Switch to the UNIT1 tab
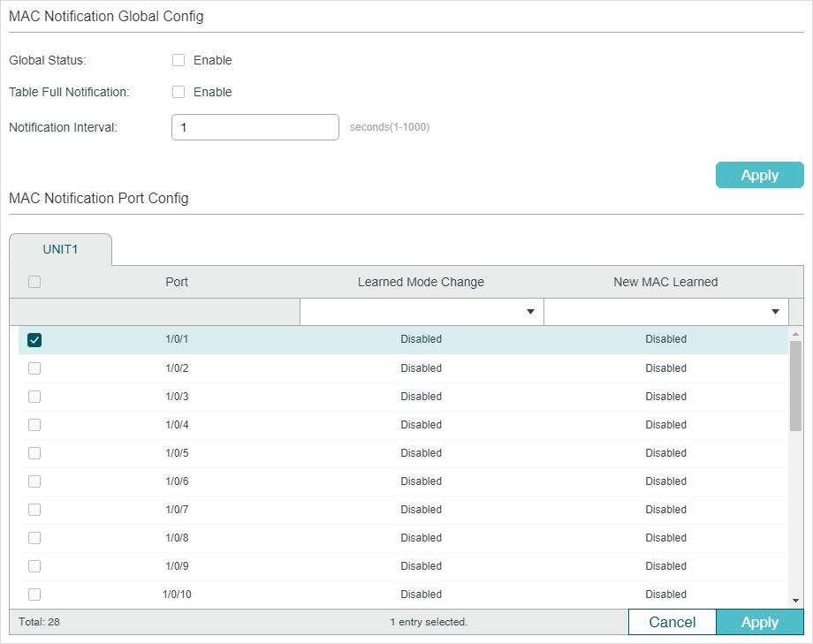Screen dimensions: 813x644 [60, 250]
